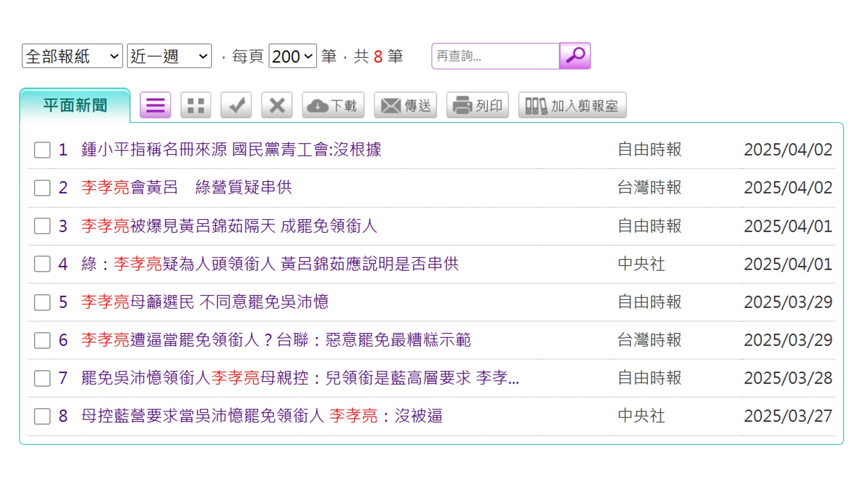
Task: Select the 平面新聞 tab
Action: 75,105
